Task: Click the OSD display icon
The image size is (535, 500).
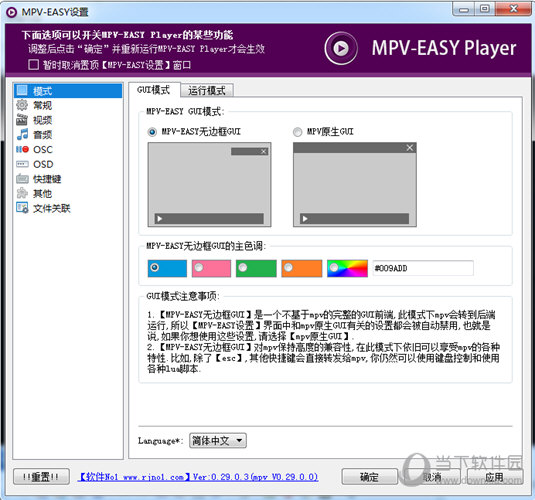Action: 22,164
